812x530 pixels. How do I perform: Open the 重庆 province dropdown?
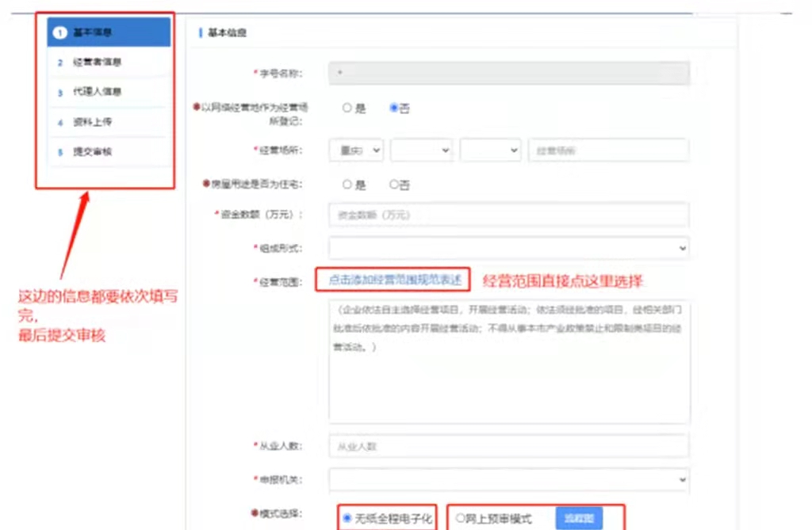click(x=355, y=150)
